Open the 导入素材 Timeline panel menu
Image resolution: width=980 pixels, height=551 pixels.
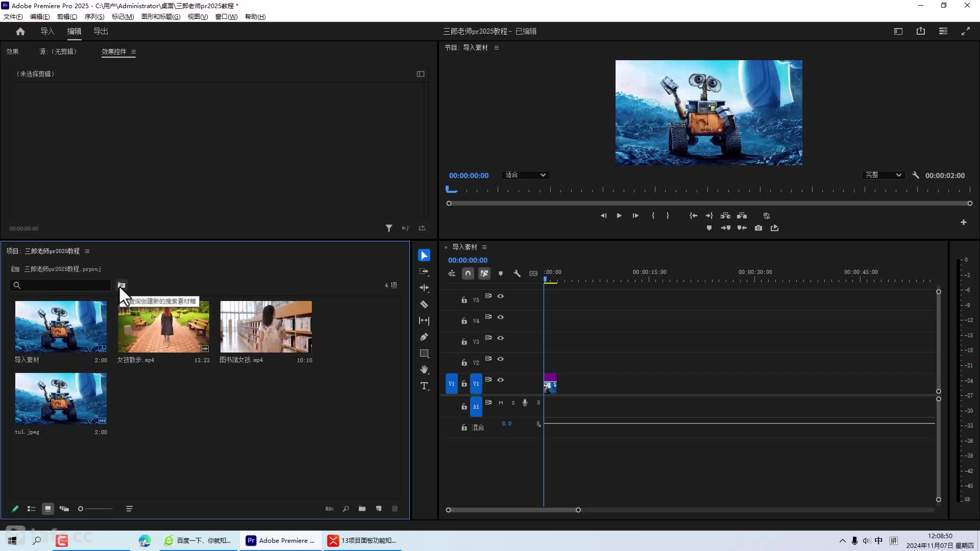pos(484,247)
